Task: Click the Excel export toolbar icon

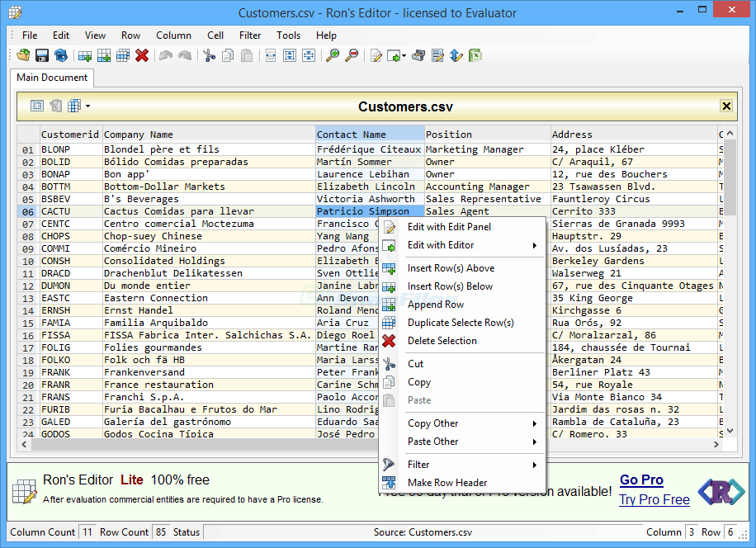Action: click(475, 55)
